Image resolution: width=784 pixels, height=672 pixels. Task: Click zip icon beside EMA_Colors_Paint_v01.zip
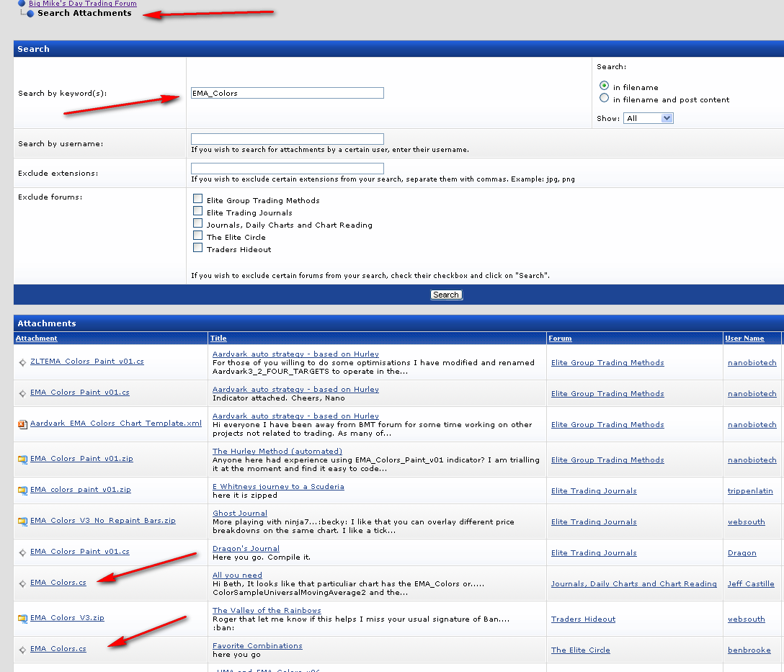[22, 460]
